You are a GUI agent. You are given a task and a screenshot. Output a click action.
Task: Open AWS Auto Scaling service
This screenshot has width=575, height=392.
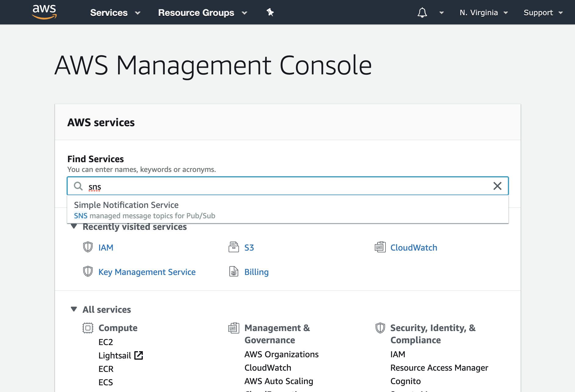(279, 381)
